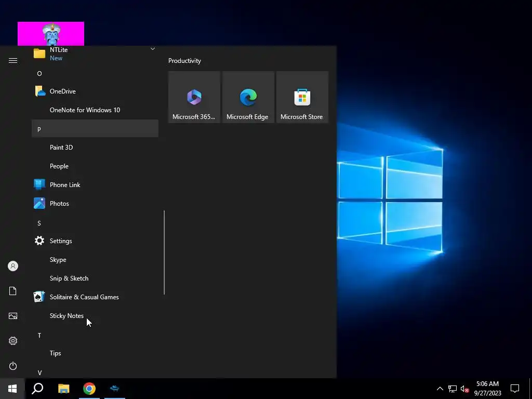The image size is (532, 399).
Task: Launch OneDrive from the app list
Action: [95, 91]
